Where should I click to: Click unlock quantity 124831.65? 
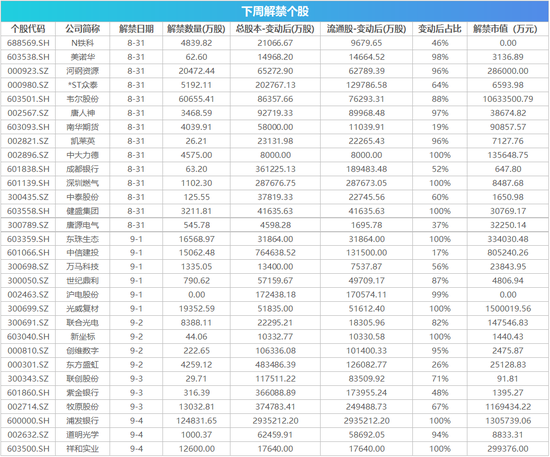(196, 421)
